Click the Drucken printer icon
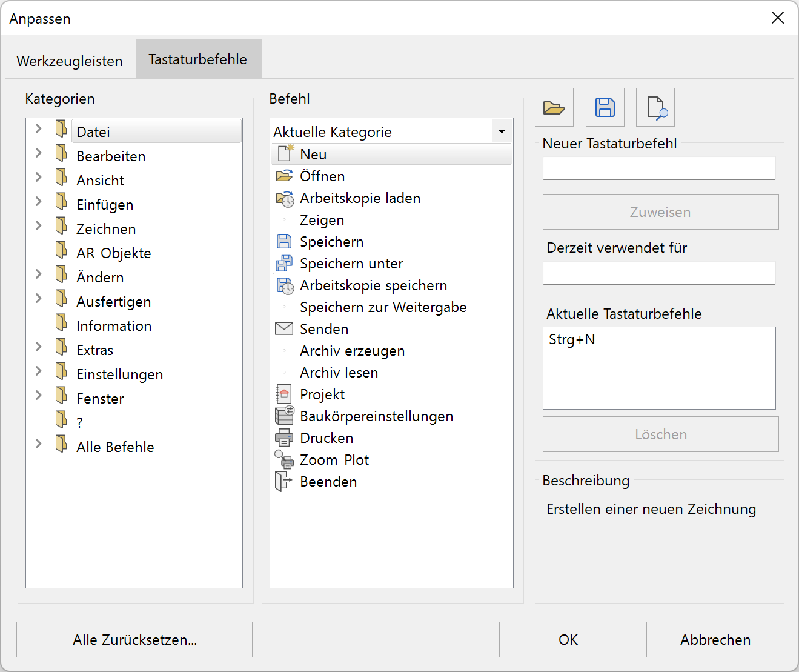This screenshot has width=799, height=672. pyautogui.click(x=283, y=437)
